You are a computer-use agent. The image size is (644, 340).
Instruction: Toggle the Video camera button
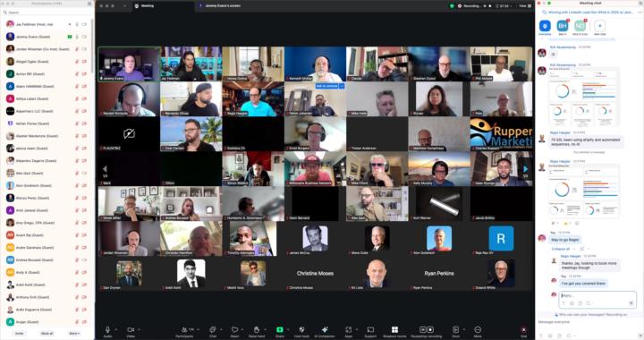(131, 330)
